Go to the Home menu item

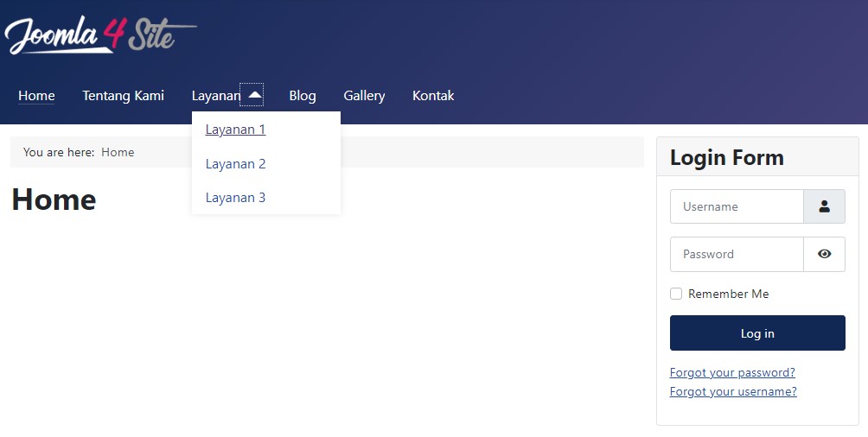tap(36, 95)
